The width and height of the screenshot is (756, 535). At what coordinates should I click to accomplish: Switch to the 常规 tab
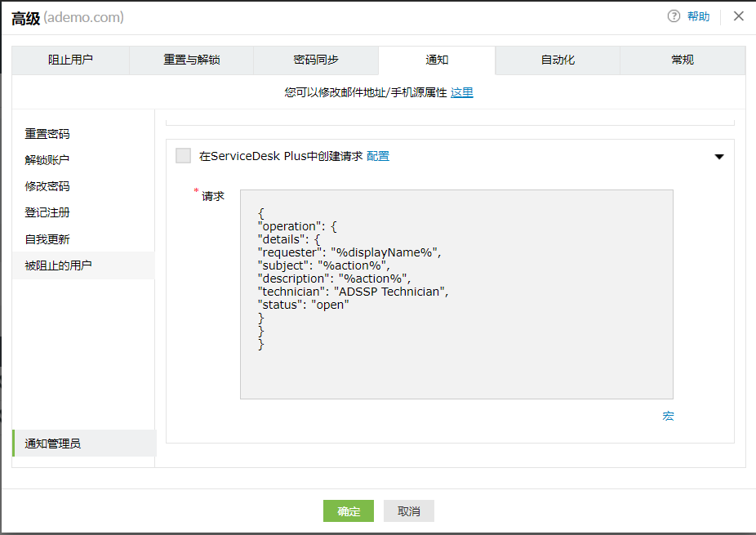pyautogui.click(x=682, y=60)
